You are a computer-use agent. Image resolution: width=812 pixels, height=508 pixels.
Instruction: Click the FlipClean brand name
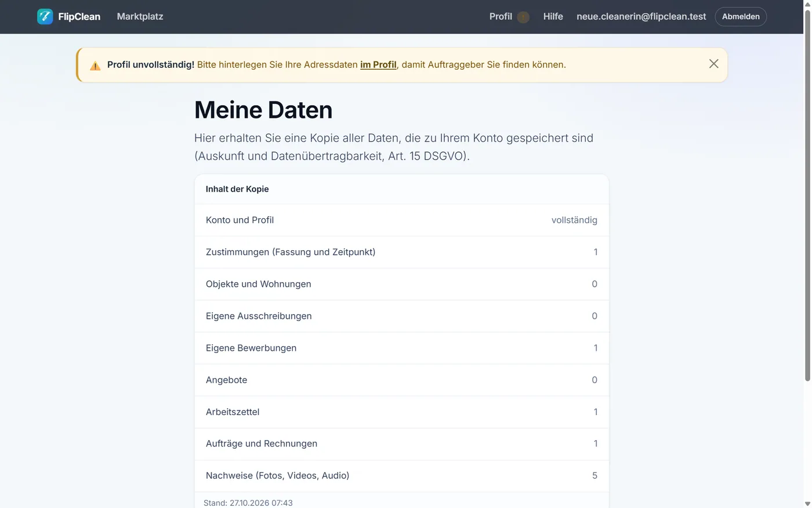[79, 17]
